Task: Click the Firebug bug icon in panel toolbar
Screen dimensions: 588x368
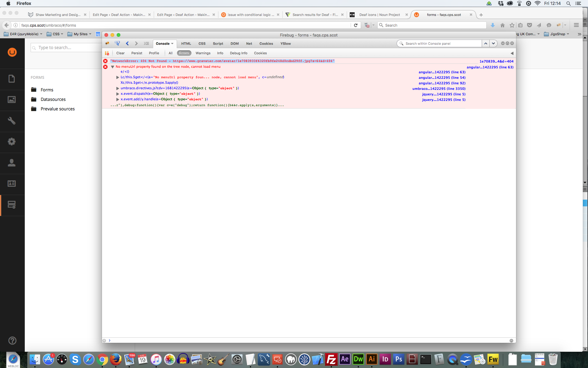Action: click(x=107, y=44)
